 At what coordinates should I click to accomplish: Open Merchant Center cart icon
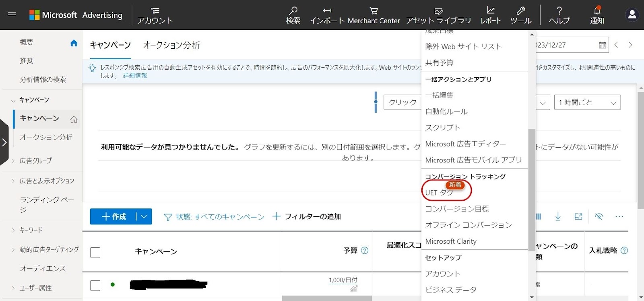pos(374,15)
